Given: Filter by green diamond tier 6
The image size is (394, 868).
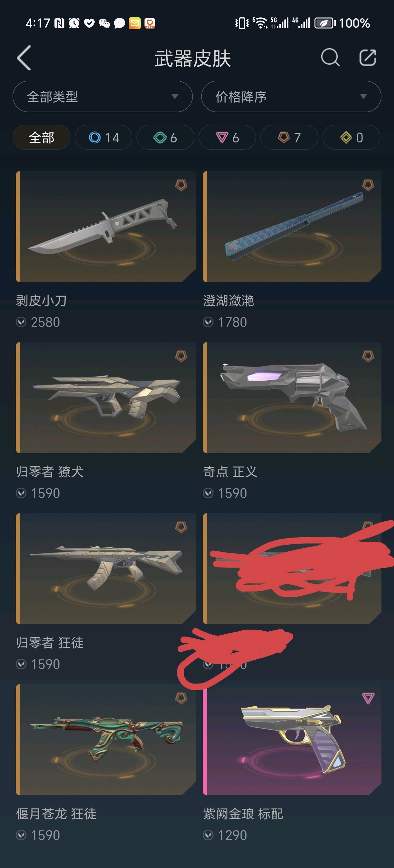Looking at the screenshot, I should pos(165,138).
